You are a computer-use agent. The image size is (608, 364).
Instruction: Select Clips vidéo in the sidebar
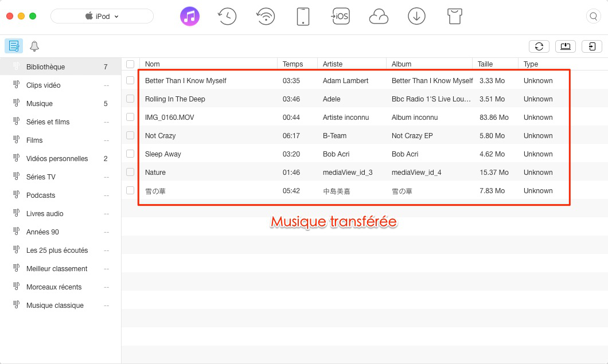click(60, 85)
